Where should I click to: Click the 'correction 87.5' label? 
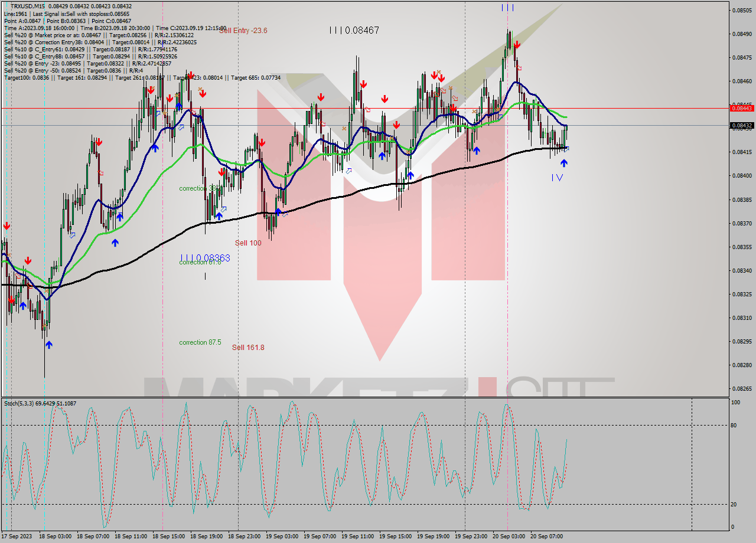click(x=200, y=342)
